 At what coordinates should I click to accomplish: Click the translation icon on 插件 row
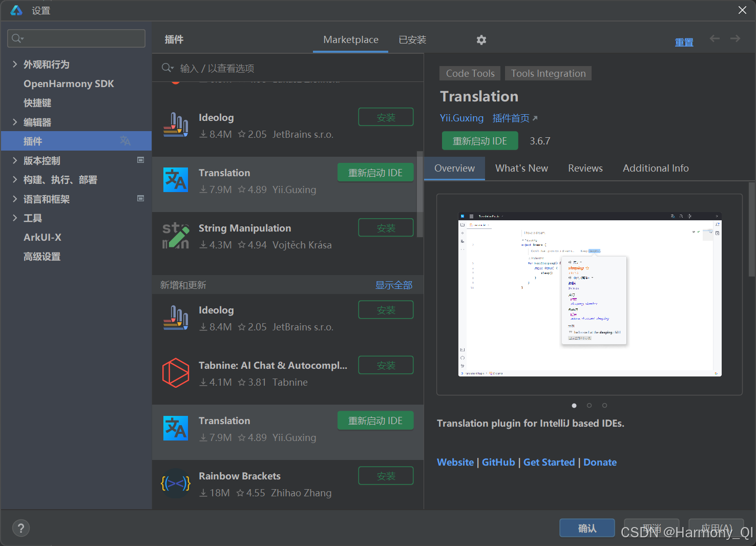coord(125,141)
